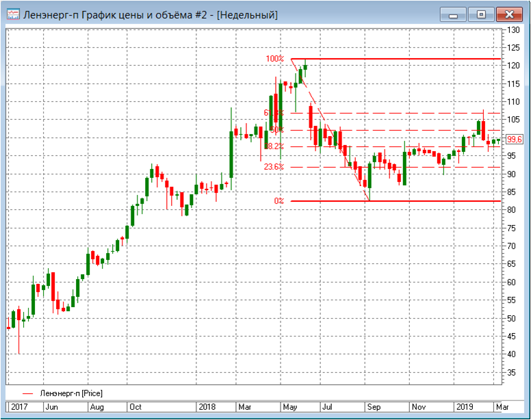Viewport: 531px width, 420px height.
Task: Click the 2019 label on the time axis
Action: [x=465, y=406]
